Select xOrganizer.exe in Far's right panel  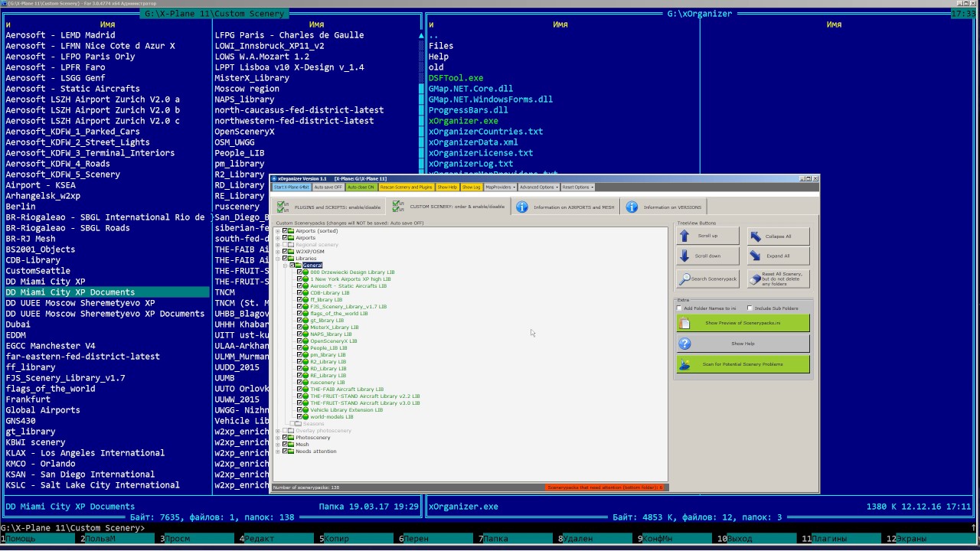point(463,121)
